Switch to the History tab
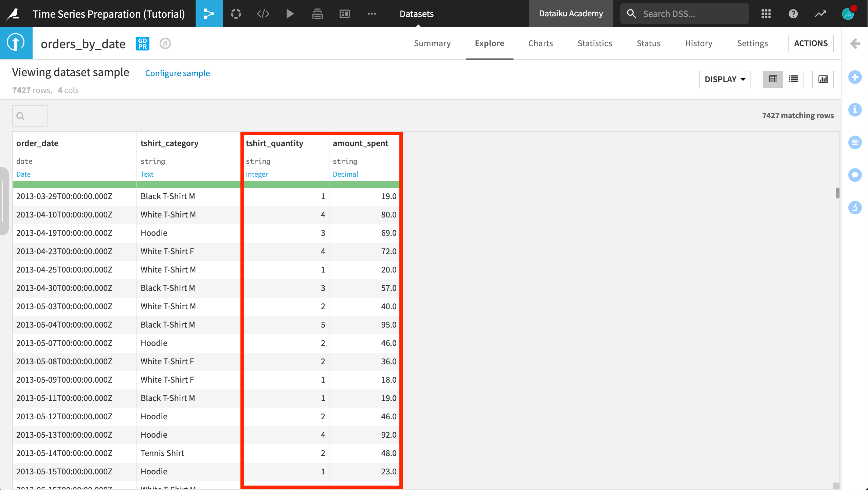Screen dimensions: 868x490 (699, 43)
